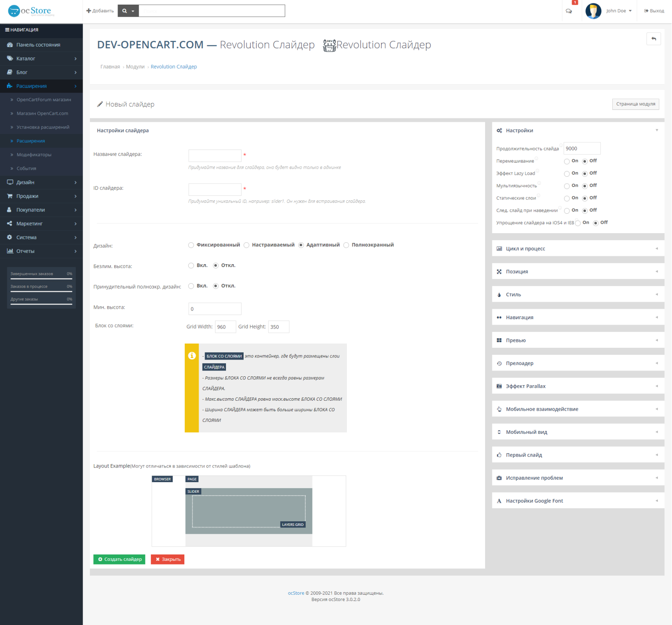Click the cart icon beside Продажи
Viewport: 672px width, 625px height.
tap(10, 196)
